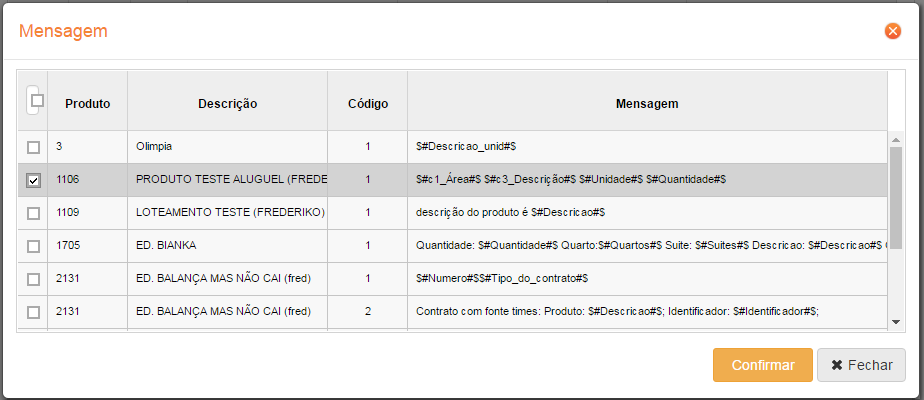Check the product 2131 row with código 1

tap(33, 279)
